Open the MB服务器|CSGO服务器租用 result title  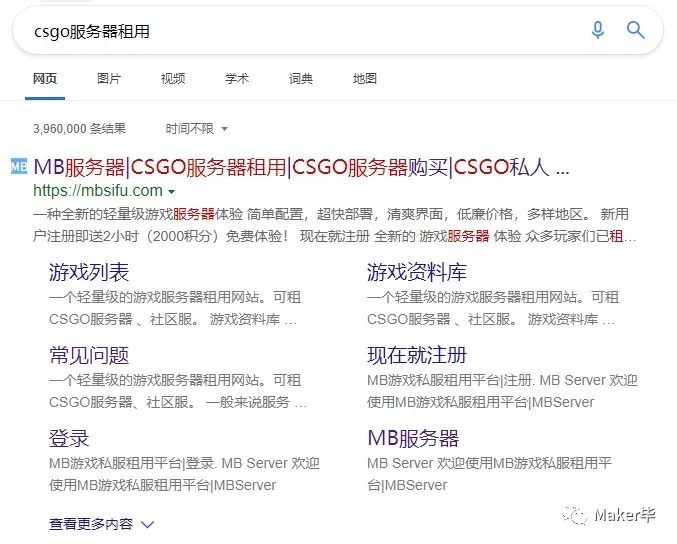coord(301,167)
